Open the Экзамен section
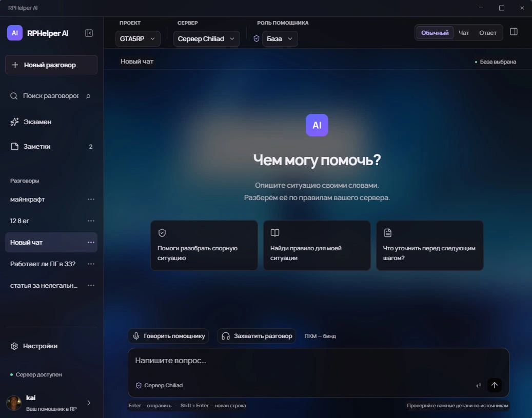 pos(51,122)
